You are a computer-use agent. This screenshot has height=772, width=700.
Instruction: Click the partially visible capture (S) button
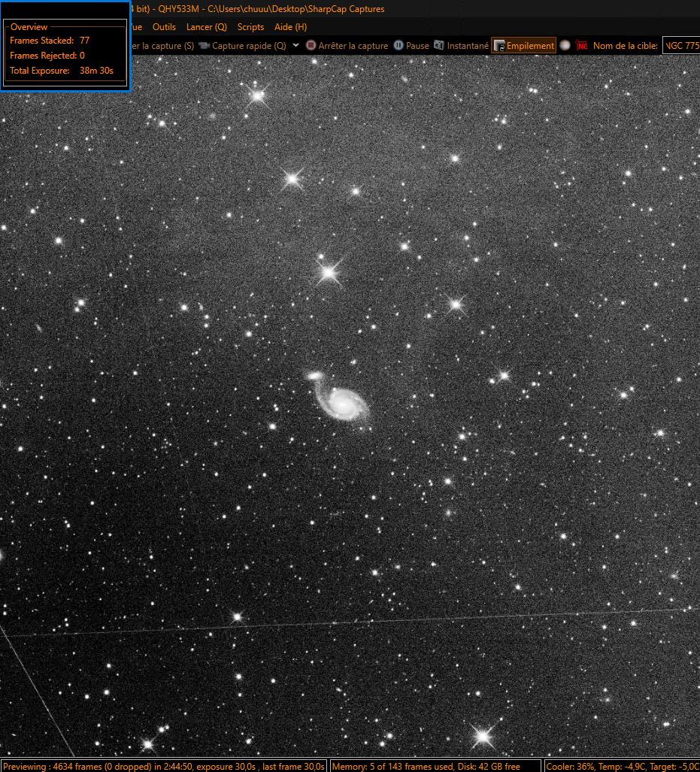click(163, 46)
